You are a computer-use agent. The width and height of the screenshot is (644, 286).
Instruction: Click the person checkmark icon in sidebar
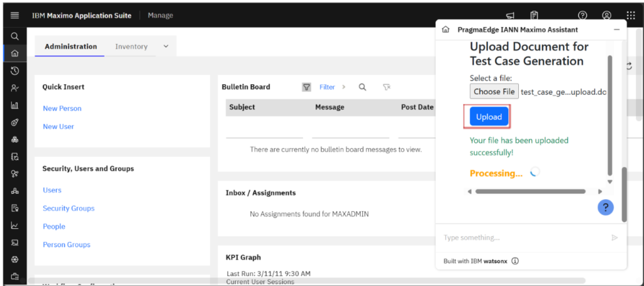(x=15, y=88)
